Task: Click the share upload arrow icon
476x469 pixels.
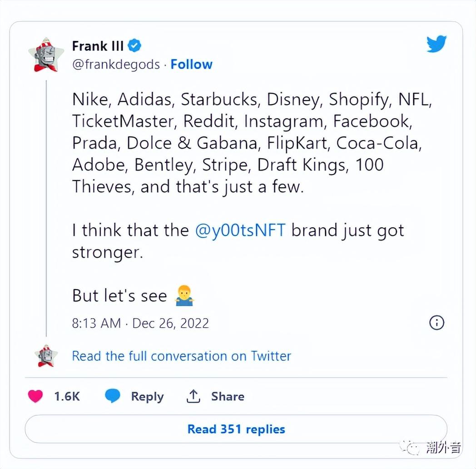Action: tap(193, 396)
